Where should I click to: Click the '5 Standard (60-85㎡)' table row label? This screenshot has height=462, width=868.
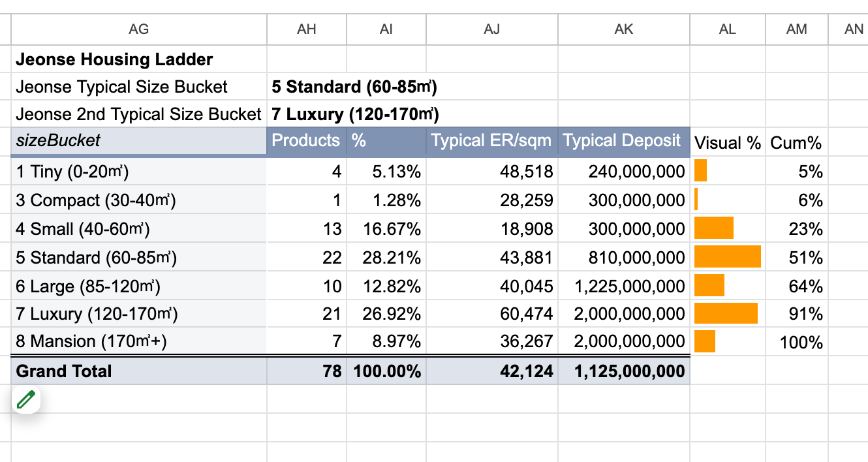(x=139, y=258)
